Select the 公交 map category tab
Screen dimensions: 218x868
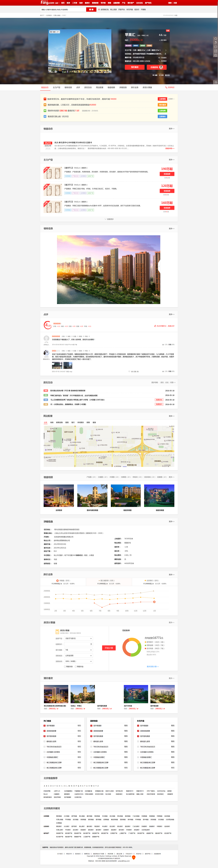click(x=45, y=422)
